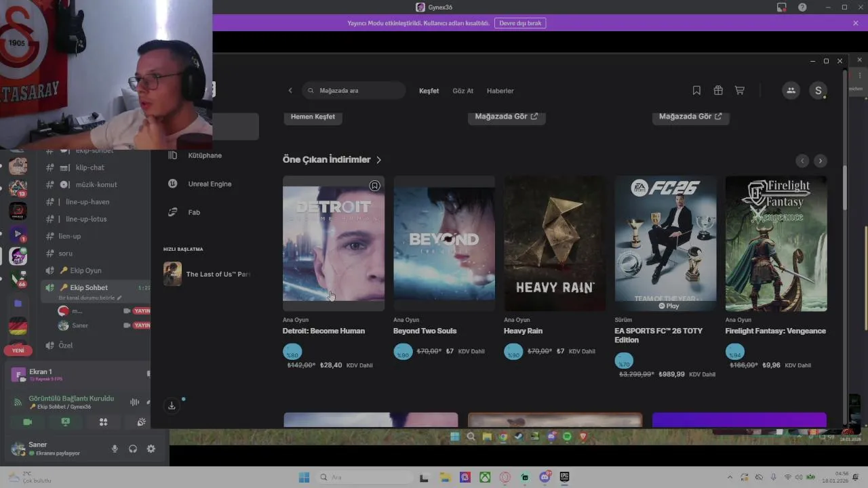Show next featured deals with right carousel arrow
Screen dimensions: 868x488
point(821,161)
